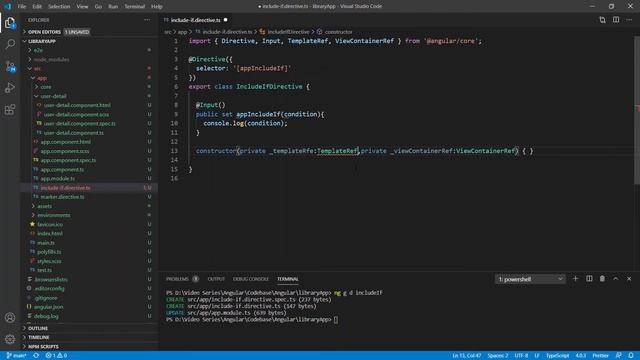
Task: Click constructor in breadcrumb
Action: tap(338, 32)
